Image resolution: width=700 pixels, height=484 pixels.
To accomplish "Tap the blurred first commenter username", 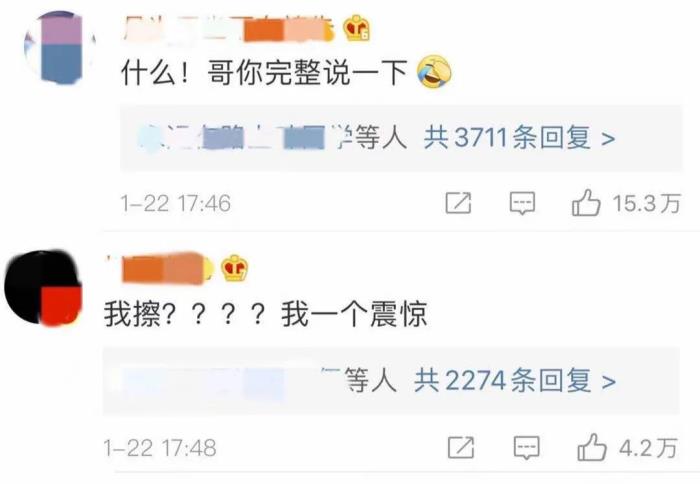I will [229, 29].
